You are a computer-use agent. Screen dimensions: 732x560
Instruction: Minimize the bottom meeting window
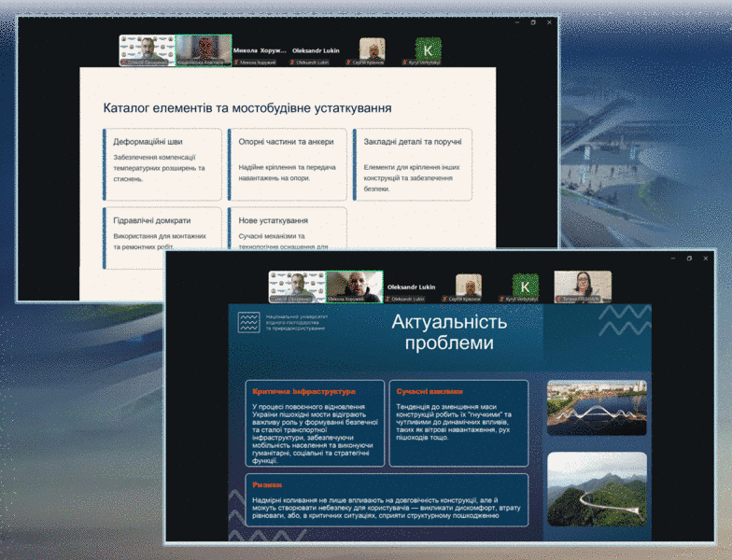[671, 259]
